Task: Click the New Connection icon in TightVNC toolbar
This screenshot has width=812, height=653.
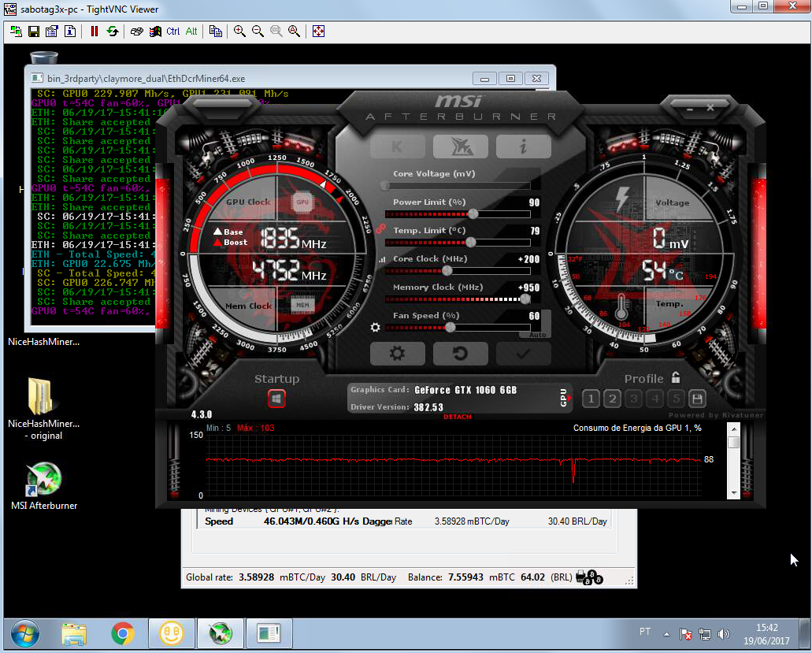Action: (x=16, y=32)
